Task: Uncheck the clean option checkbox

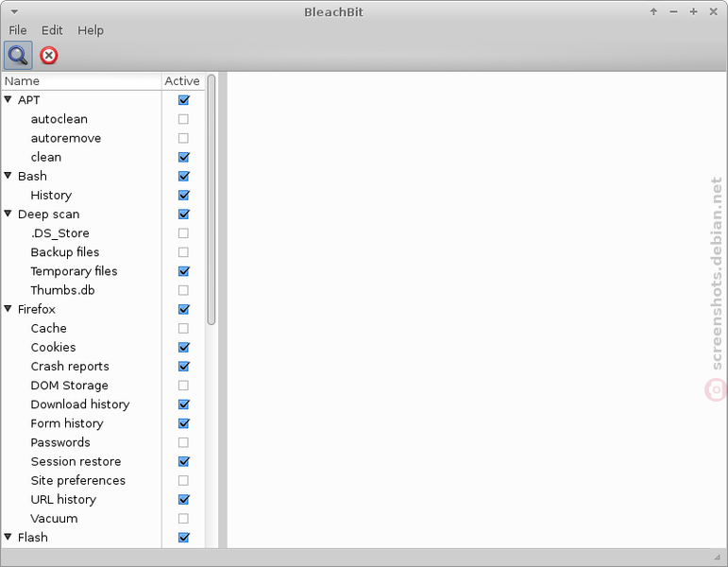Action: [183, 157]
